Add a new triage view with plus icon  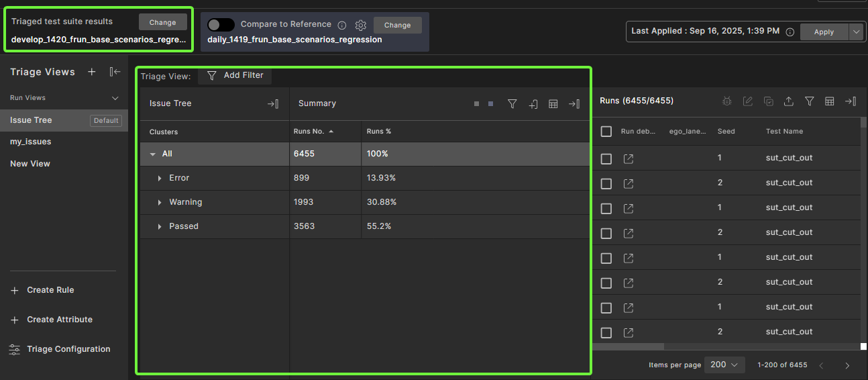pyautogui.click(x=92, y=72)
